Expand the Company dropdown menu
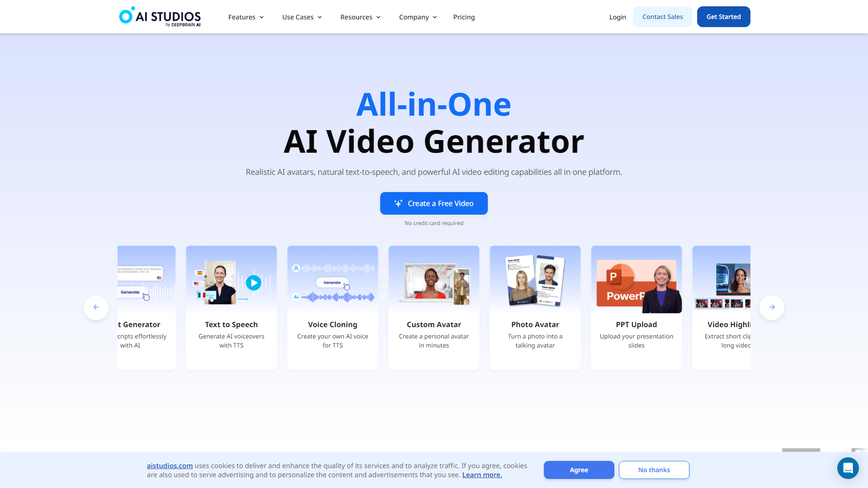Image resolution: width=868 pixels, height=488 pixels. pyautogui.click(x=418, y=17)
